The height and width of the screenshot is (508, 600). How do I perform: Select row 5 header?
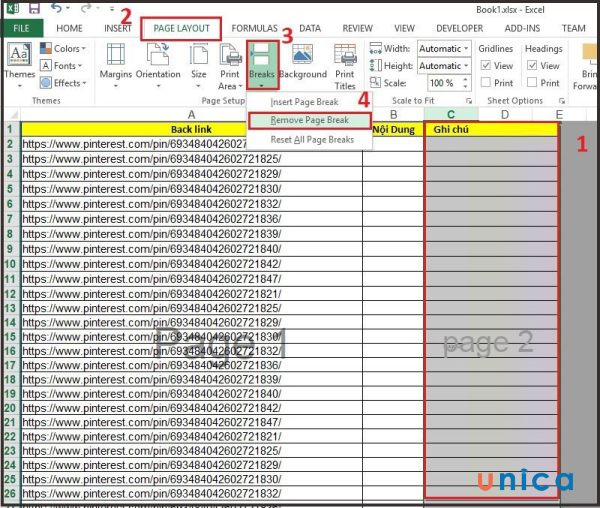10,189
